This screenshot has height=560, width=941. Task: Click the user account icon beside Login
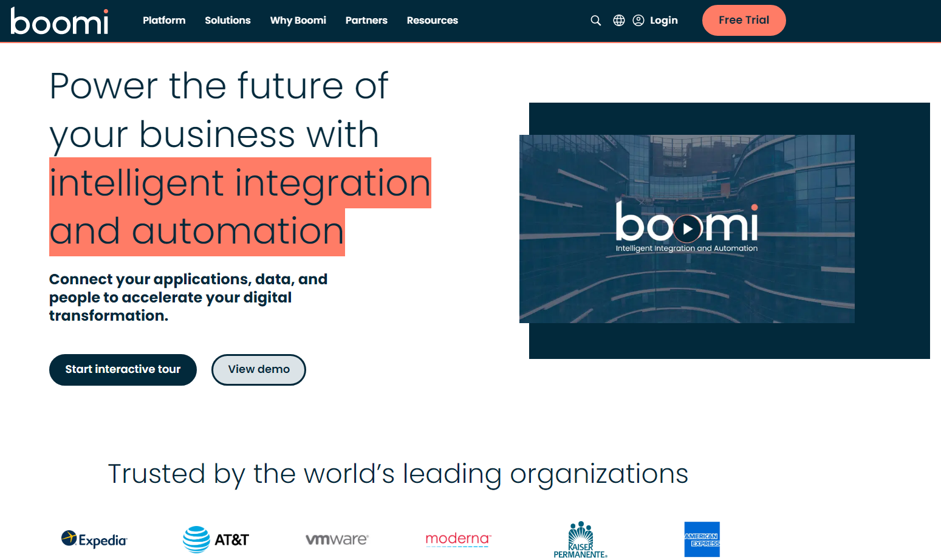coord(638,21)
